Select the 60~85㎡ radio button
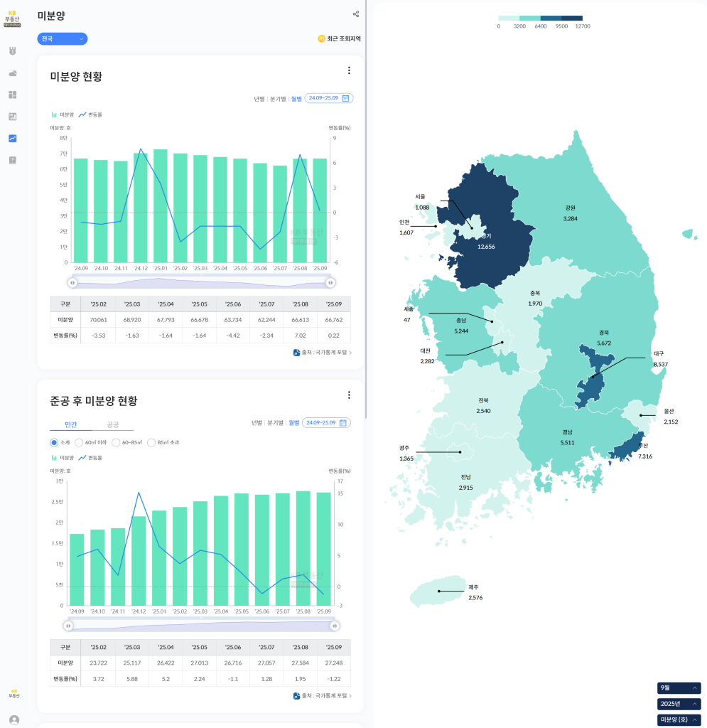This screenshot has width=707, height=728. click(x=116, y=442)
